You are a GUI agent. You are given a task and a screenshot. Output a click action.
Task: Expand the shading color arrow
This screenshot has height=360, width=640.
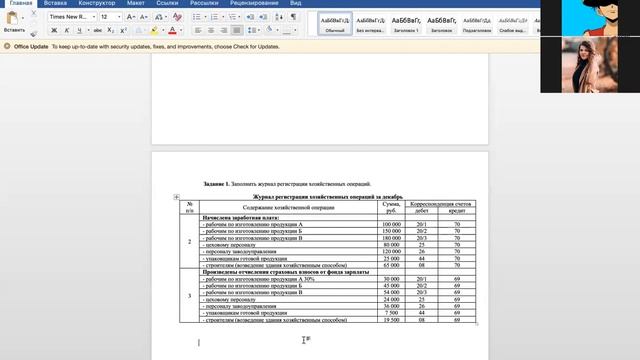point(277,30)
